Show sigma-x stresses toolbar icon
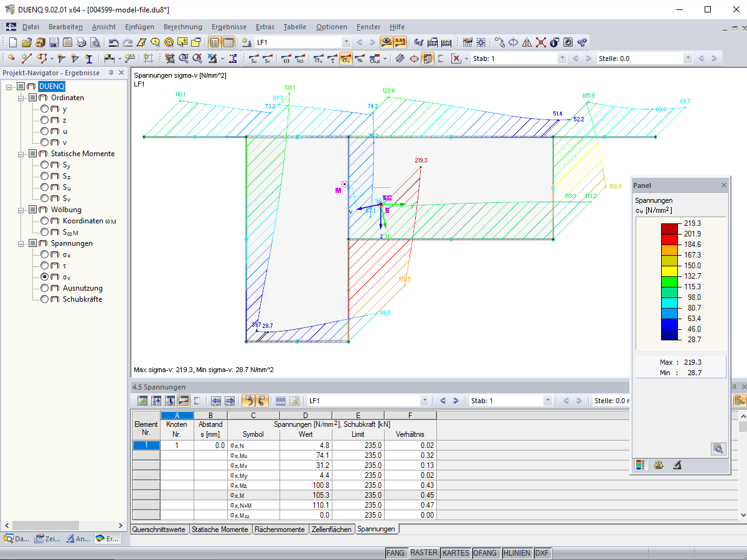The height and width of the screenshot is (560, 747). coord(318,58)
